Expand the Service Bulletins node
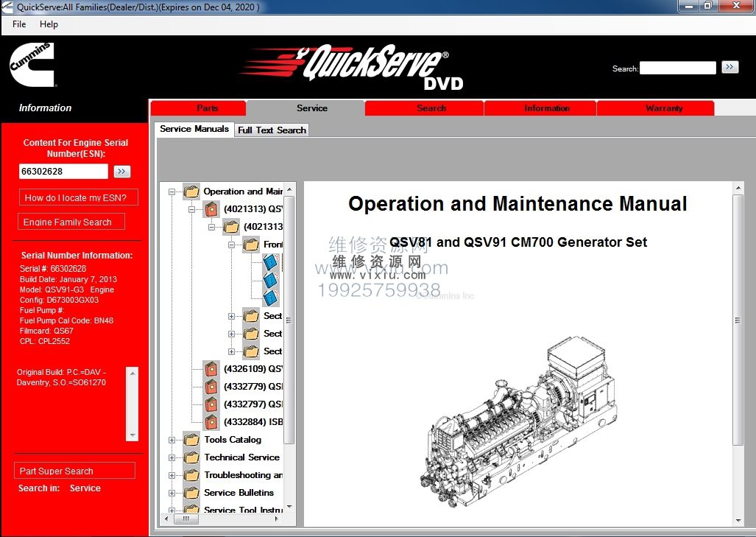Image resolution: width=756 pixels, height=537 pixels. [172, 493]
